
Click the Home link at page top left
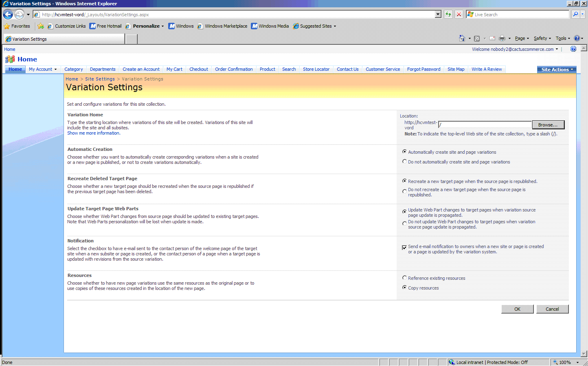click(10, 49)
